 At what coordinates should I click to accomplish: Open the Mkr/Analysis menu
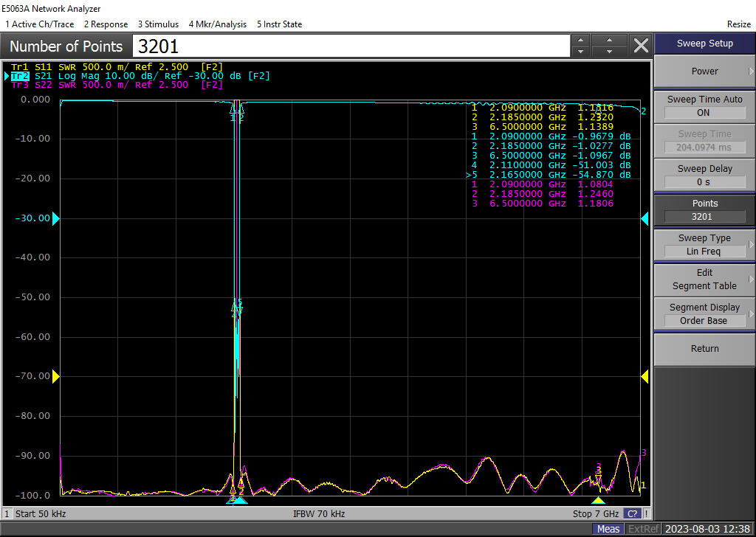pyautogui.click(x=218, y=24)
